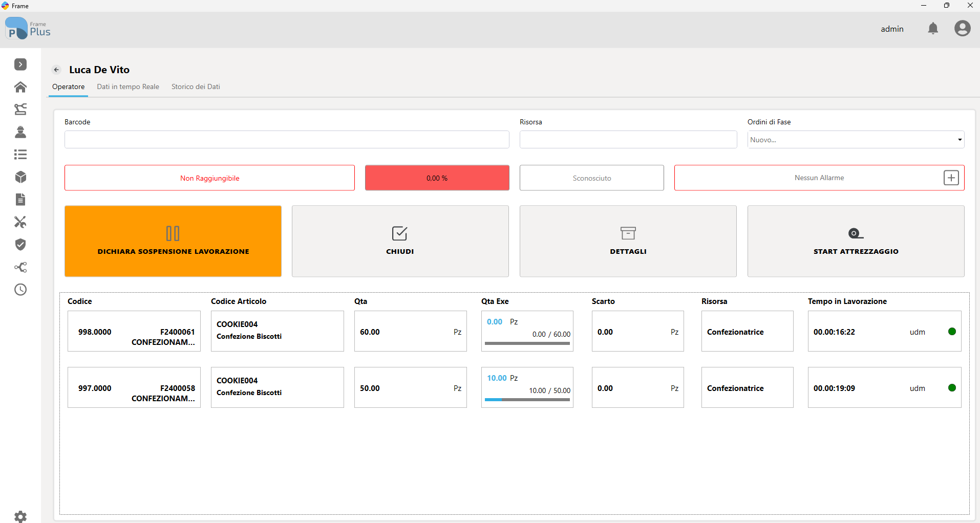Click DICHIARA SOSPENSIONE LAVORAZIONE label
Viewport: 980px width, 523px height.
(x=173, y=251)
